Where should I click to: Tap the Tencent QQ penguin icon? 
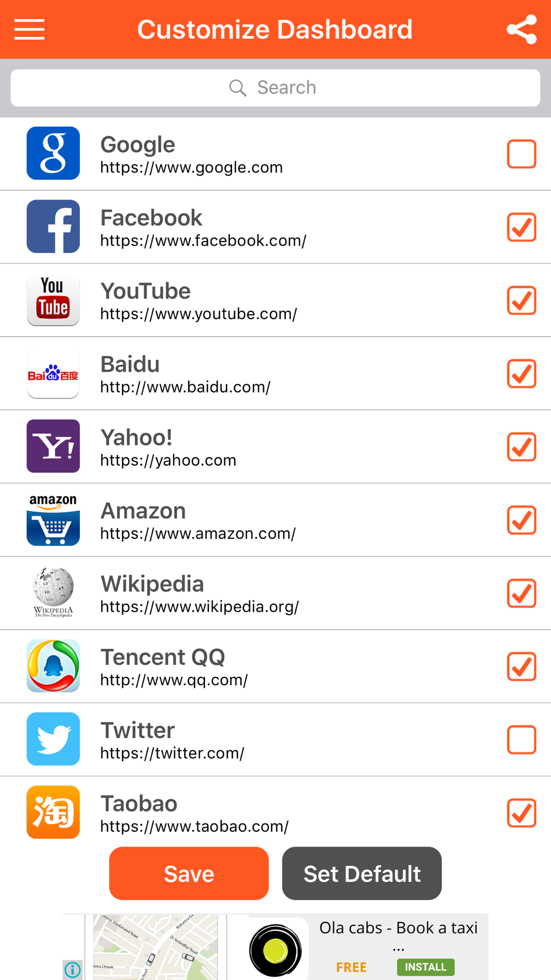(x=53, y=666)
